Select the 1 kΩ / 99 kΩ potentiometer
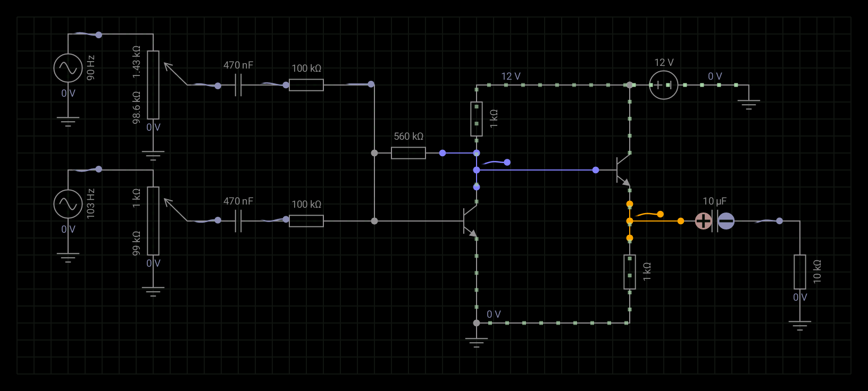Viewport: 868px width, 391px height. 153,221
